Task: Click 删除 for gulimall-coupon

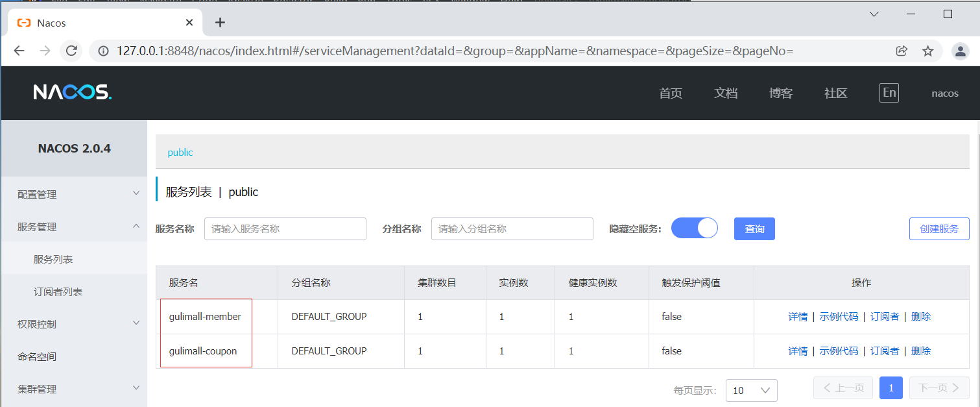Action: [x=921, y=351]
